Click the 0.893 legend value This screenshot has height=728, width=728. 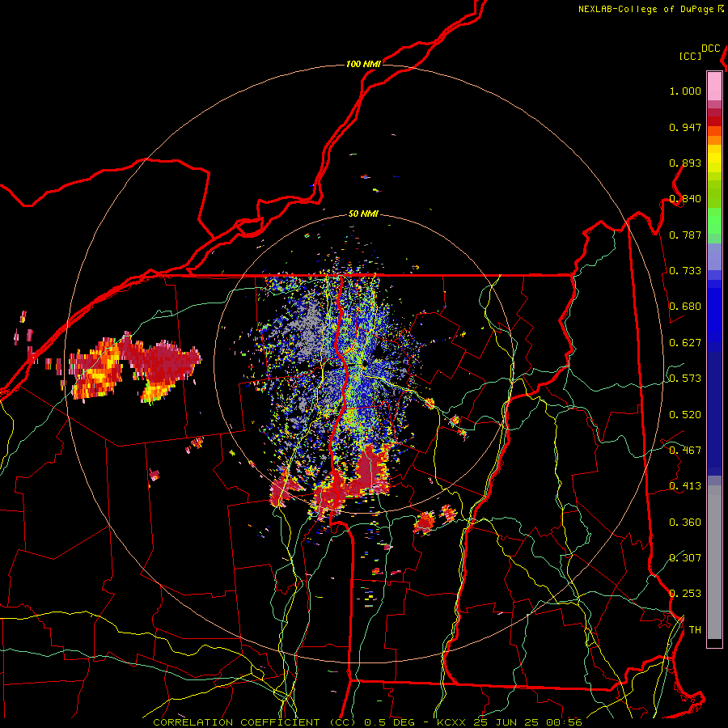[685, 163]
